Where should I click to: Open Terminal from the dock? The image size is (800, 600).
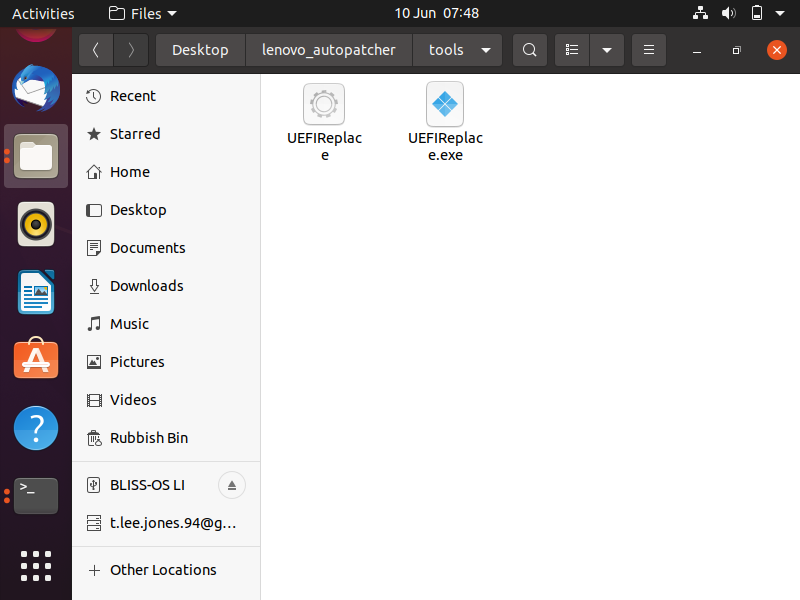click(36, 496)
